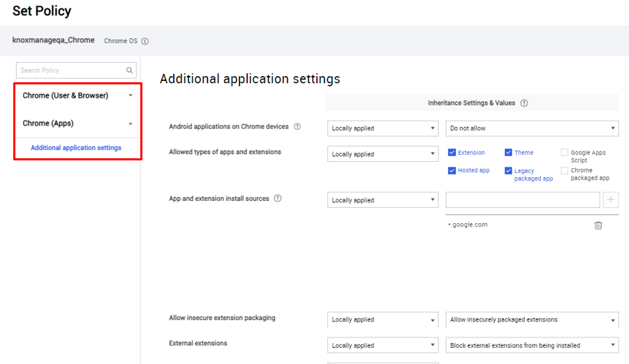Click help icon beside Inheritance Settings & Values
The height and width of the screenshot is (364, 629).
(524, 103)
